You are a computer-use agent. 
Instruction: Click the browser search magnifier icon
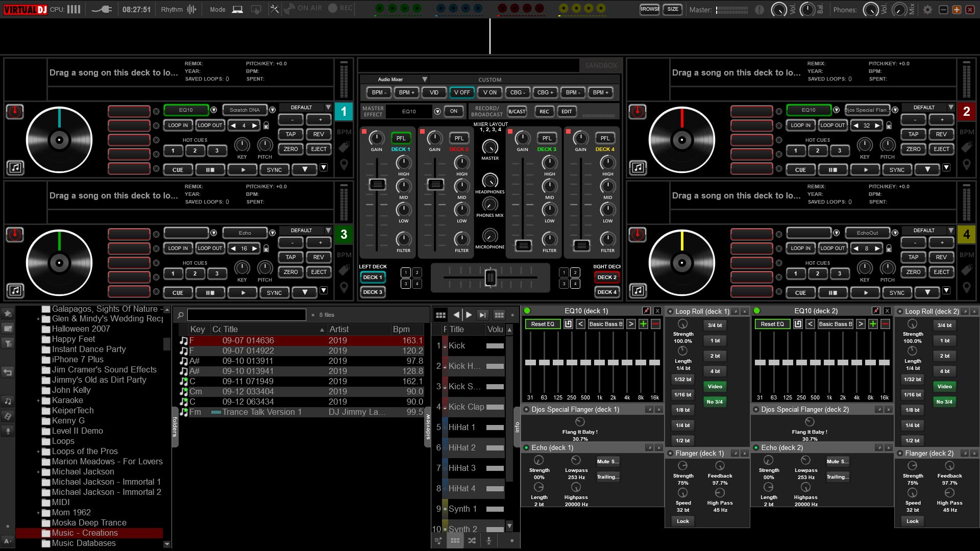pyautogui.click(x=180, y=315)
